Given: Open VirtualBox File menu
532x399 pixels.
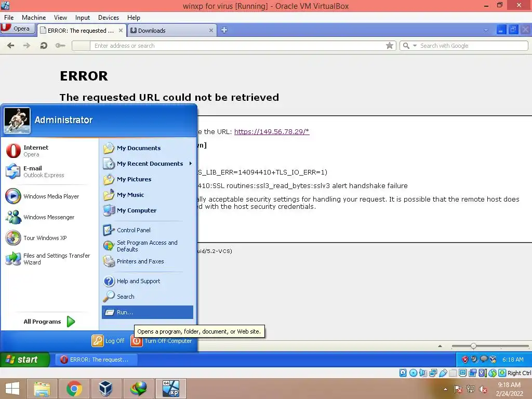Looking at the screenshot, I should (x=9, y=18).
